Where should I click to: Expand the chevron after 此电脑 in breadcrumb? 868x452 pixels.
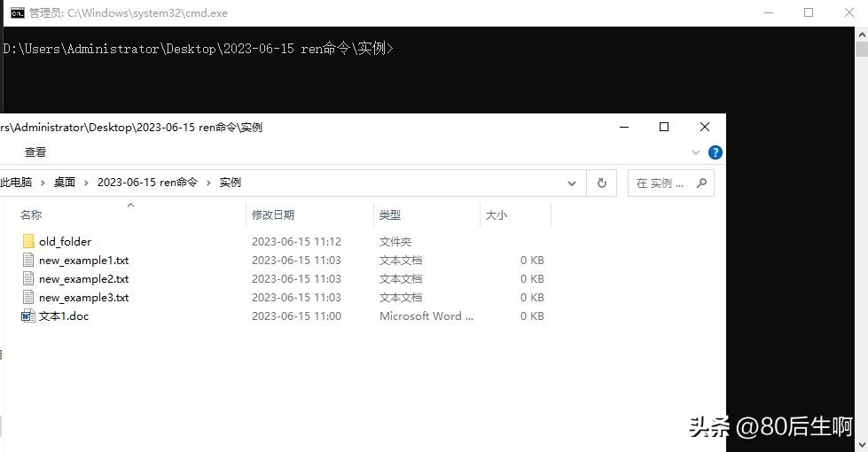pos(43,183)
